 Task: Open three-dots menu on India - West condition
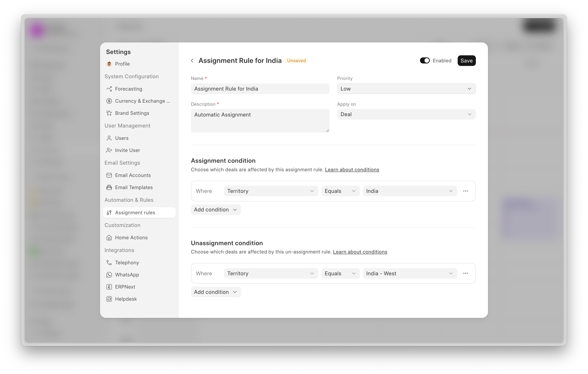(x=465, y=273)
